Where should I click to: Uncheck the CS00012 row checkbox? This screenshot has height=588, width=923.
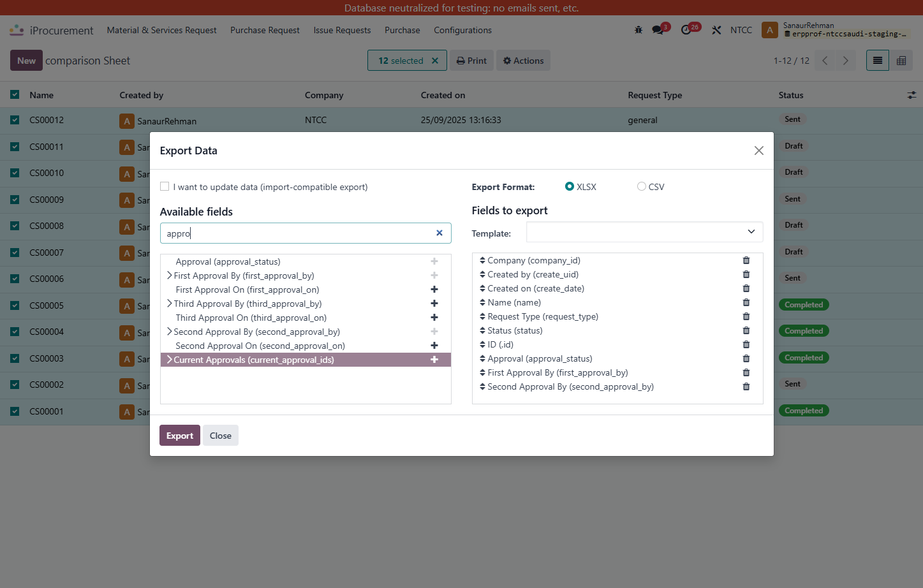click(x=15, y=120)
